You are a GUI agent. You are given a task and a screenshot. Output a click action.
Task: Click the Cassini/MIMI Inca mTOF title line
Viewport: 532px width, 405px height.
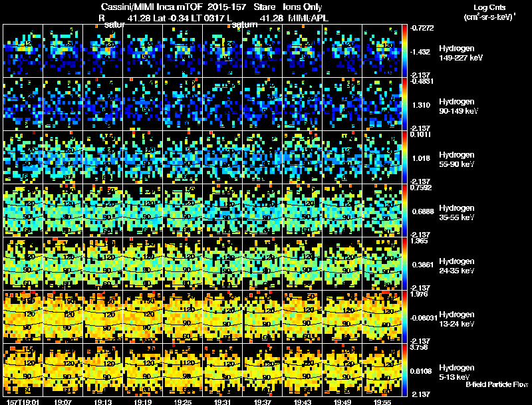click(x=211, y=7)
